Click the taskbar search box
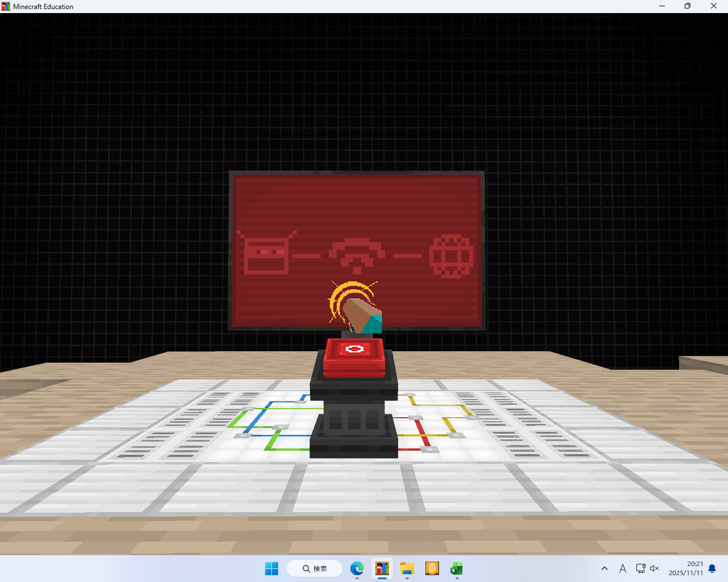 pos(315,568)
